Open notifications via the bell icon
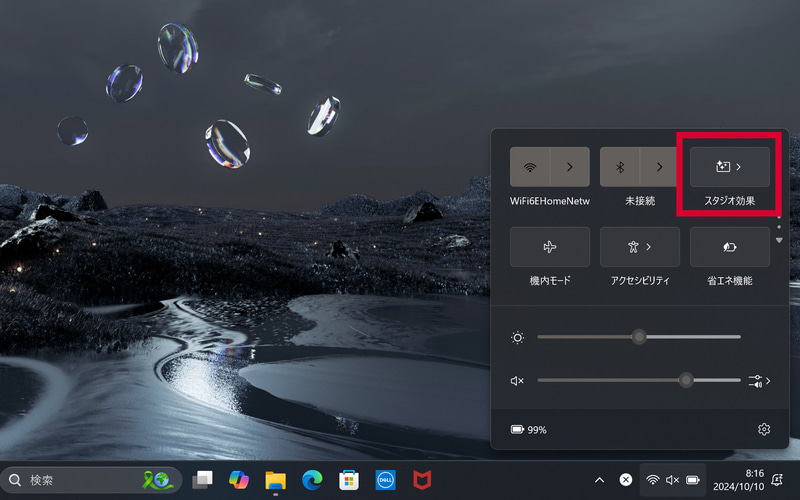The height and width of the screenshot is (500, 800). [777, 480]
